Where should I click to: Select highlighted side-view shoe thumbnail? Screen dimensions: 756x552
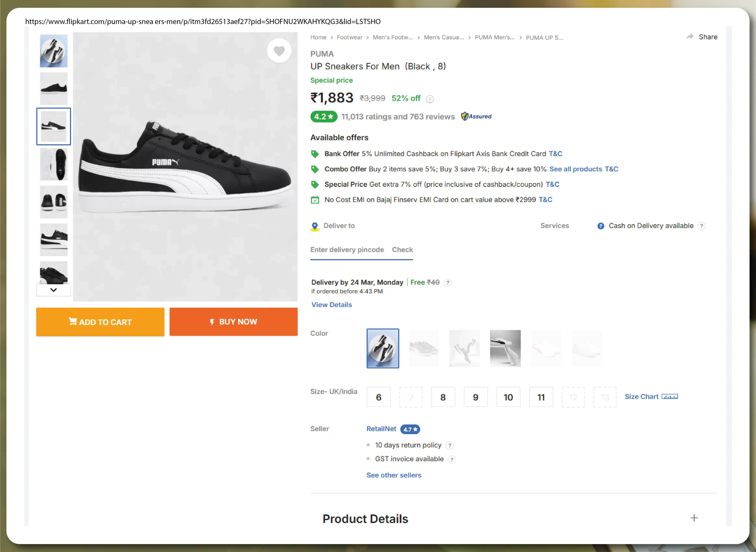(54, 126)
